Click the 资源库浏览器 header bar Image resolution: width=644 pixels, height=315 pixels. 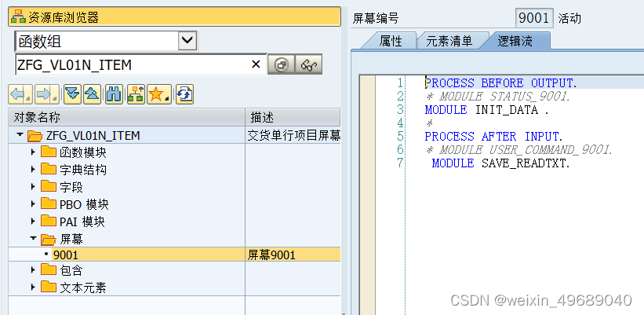(x=175, y=16)
